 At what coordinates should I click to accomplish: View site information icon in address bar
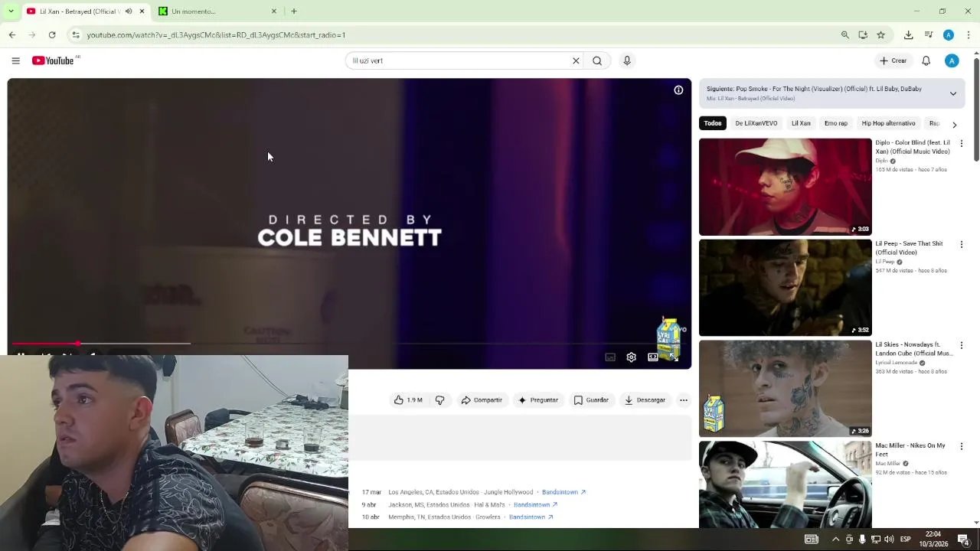[75, 34]
